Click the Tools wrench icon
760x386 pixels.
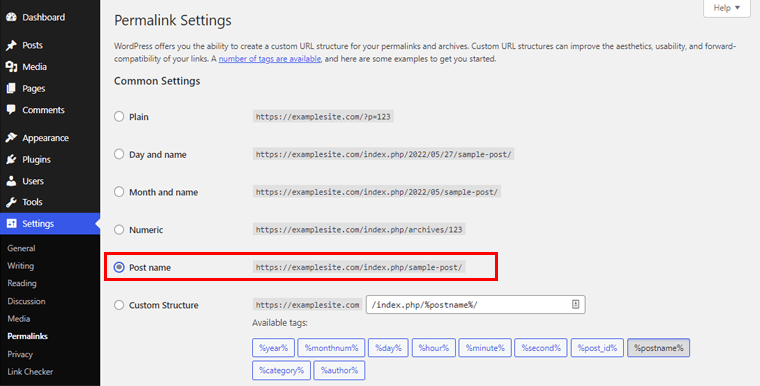(x=11, y=202)
